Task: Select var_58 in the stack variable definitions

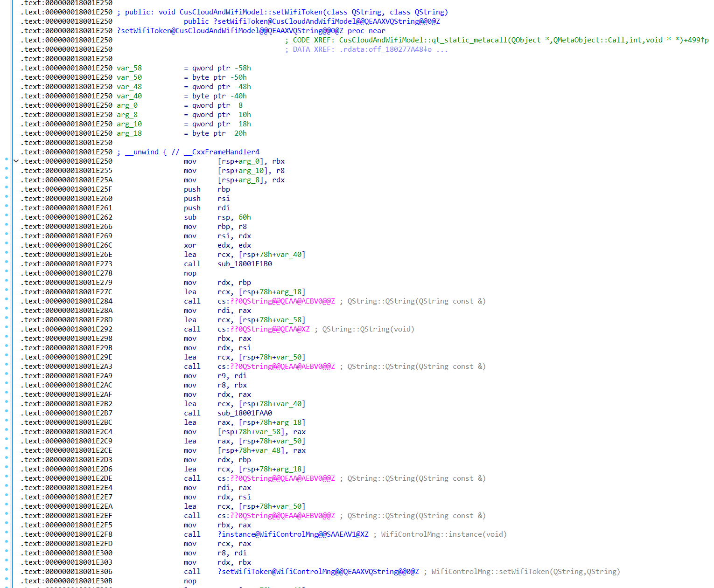Action: click(x=129, y=68)
